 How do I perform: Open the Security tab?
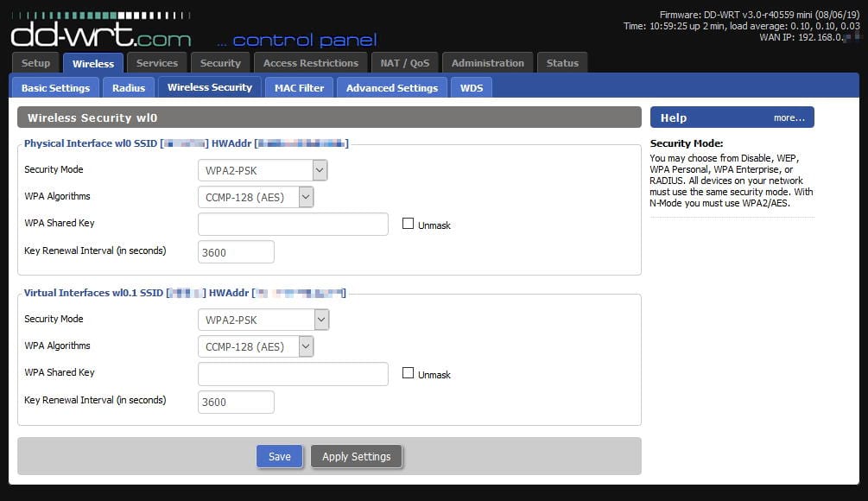pos(220,62)
